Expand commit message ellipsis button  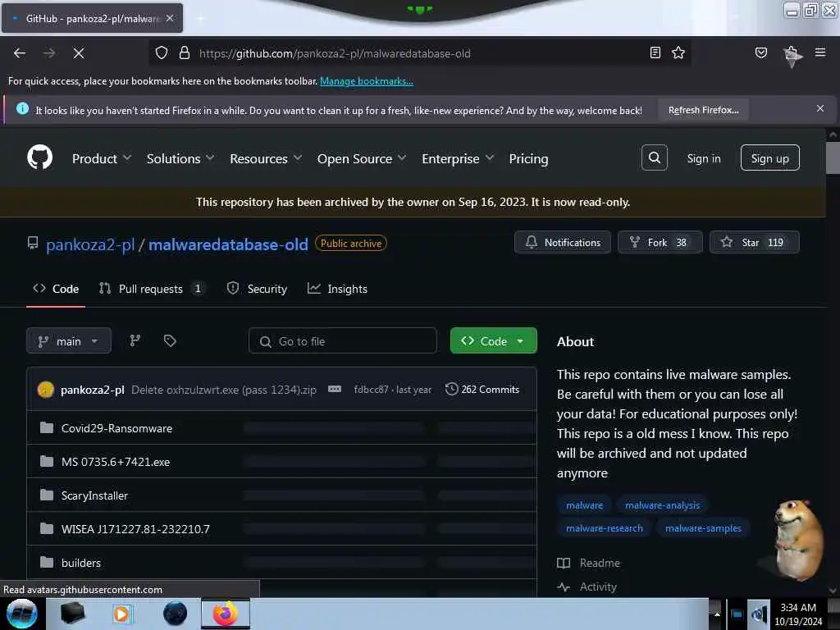(x=335, y=389)
